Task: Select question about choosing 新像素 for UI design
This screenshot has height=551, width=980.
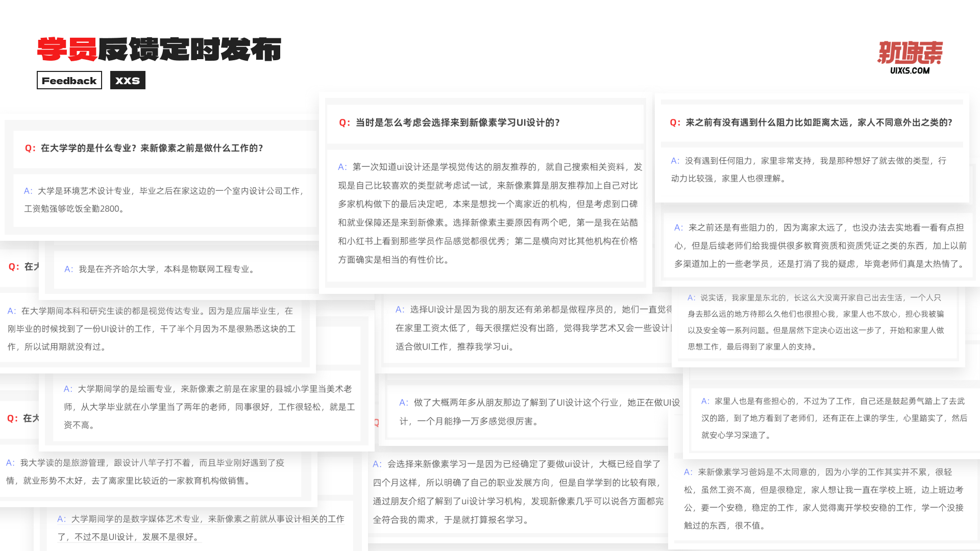Action: coord(449,122)
